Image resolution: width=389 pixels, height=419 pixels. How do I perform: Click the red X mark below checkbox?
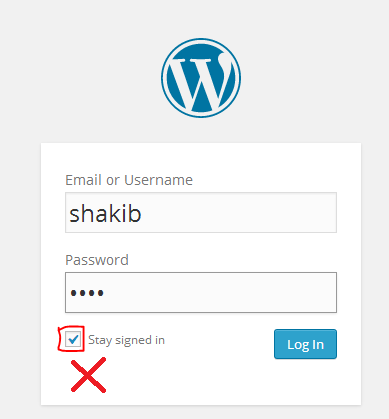click(x=88, y=375)
